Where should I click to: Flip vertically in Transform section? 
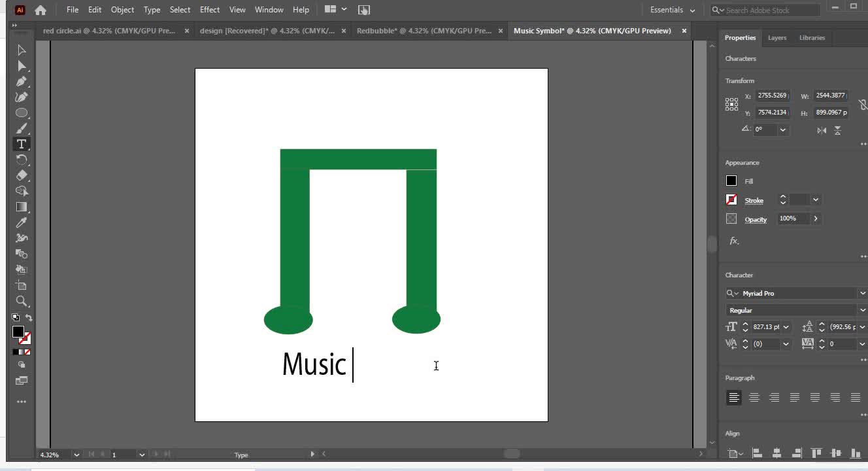pyautogui.click(x=837, y=130)
